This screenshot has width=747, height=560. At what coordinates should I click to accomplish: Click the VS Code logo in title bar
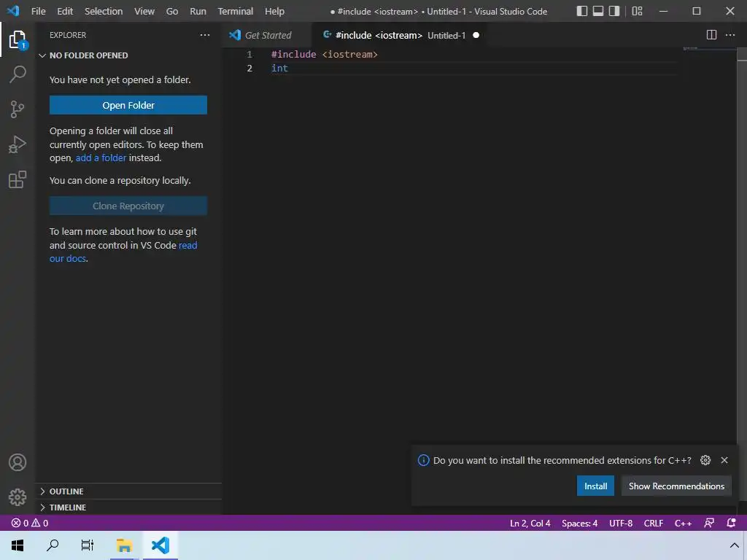[13, 10]
